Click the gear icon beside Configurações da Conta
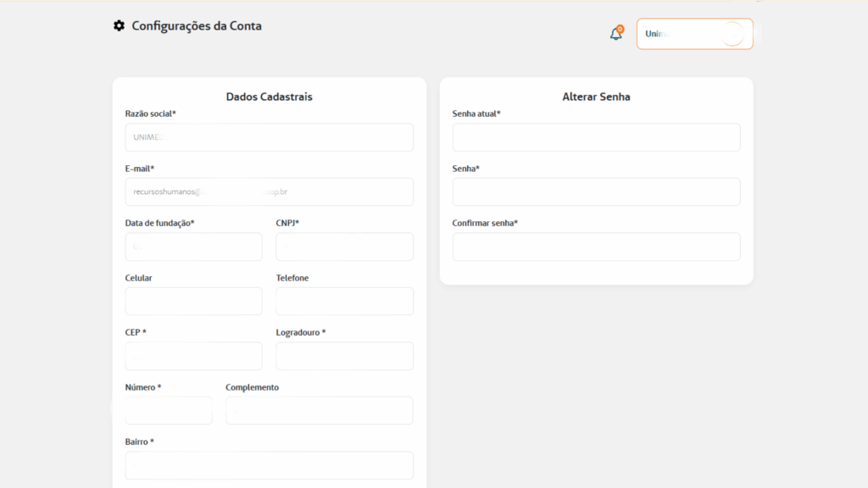 120,26
